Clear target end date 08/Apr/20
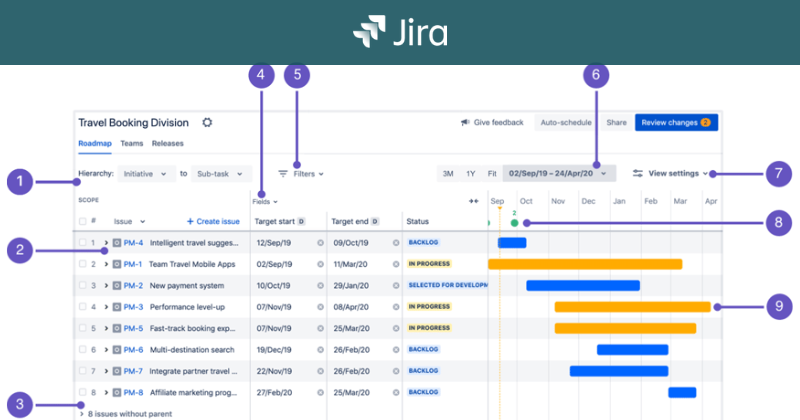Viewport: 800px width, 420px height. (x=396, y=307)
